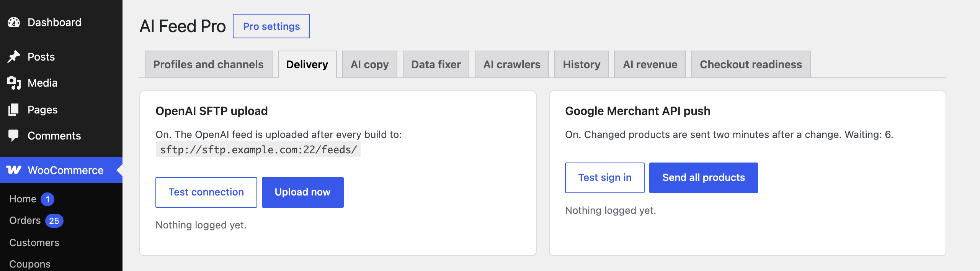The width and height of the screenshot is (980, 271).
Task: Click the Comments speech bubble icon
Action: pyautogui.click(x=14, y=136)
